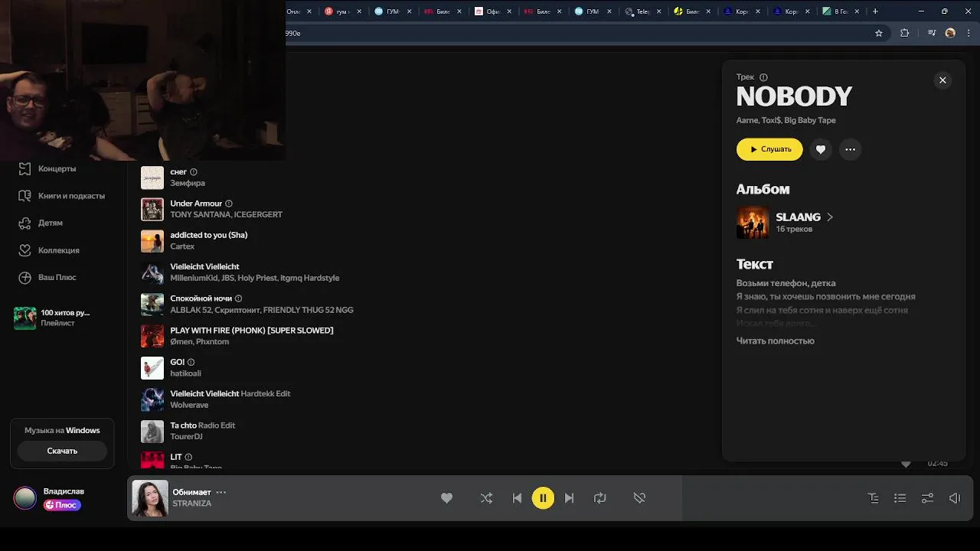Screen dimensions: 980x551
Task: Select PLAY WITH FIRE (PHONK) track
Action: [252, 331]
